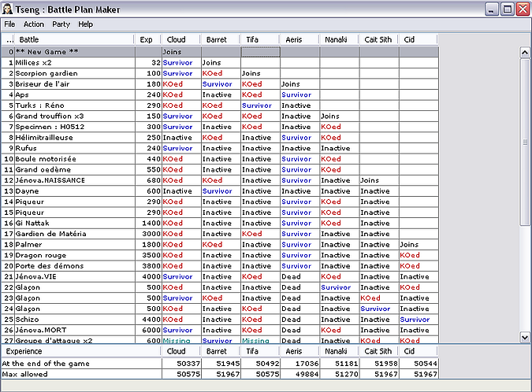Click Aeris's 'Joins' cell in Briseur de l'air row
This screenshot has height=392, width=532.
click(300, 84)
